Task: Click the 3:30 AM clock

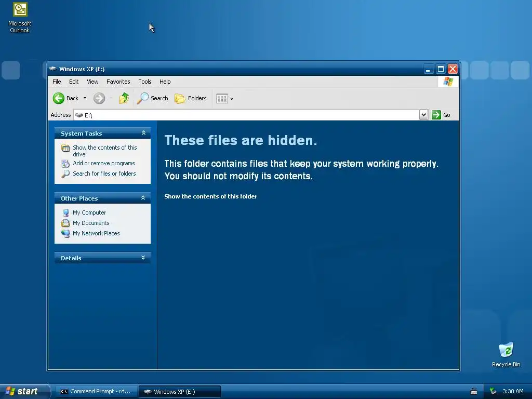Action: click(513, 392)
